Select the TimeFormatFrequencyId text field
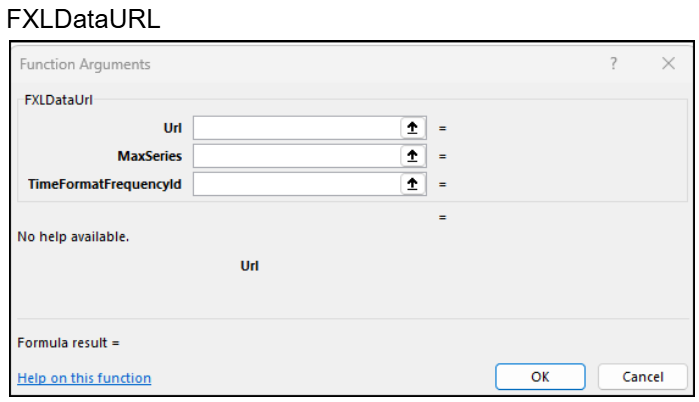 pyautogui.click(x=296, y=184)
